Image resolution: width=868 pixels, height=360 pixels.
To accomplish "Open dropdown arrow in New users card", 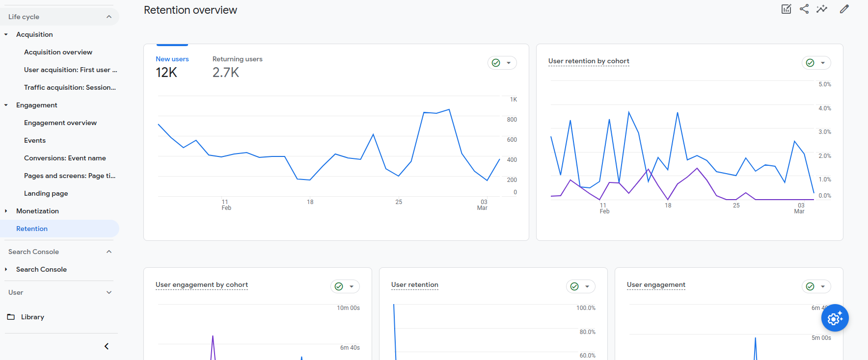I will [509, 63].
